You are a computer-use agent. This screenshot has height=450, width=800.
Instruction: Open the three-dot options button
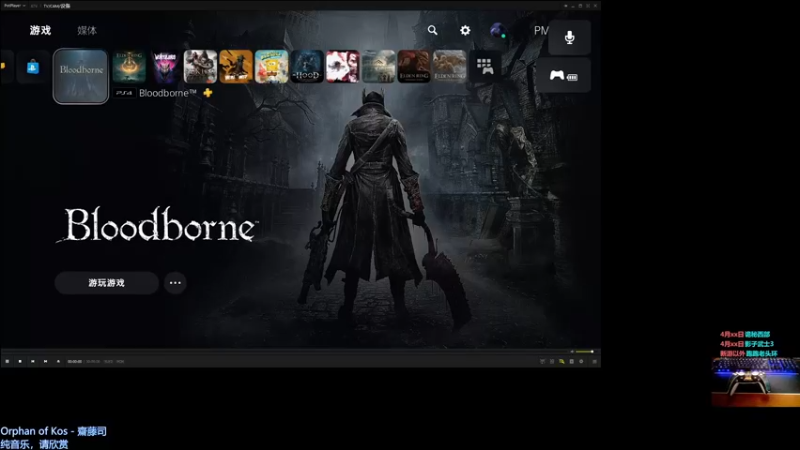175,283
